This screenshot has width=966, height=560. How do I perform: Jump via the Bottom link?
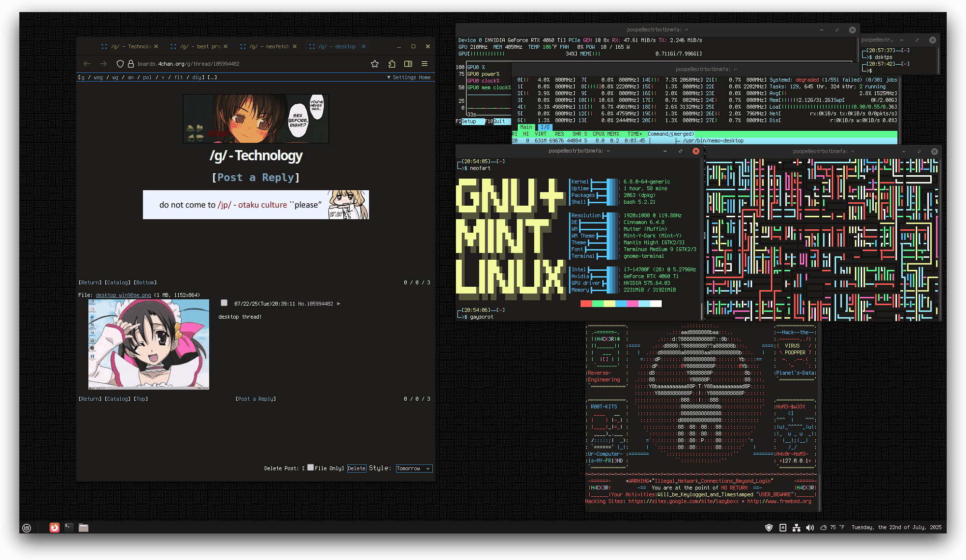tap(145, 282)
